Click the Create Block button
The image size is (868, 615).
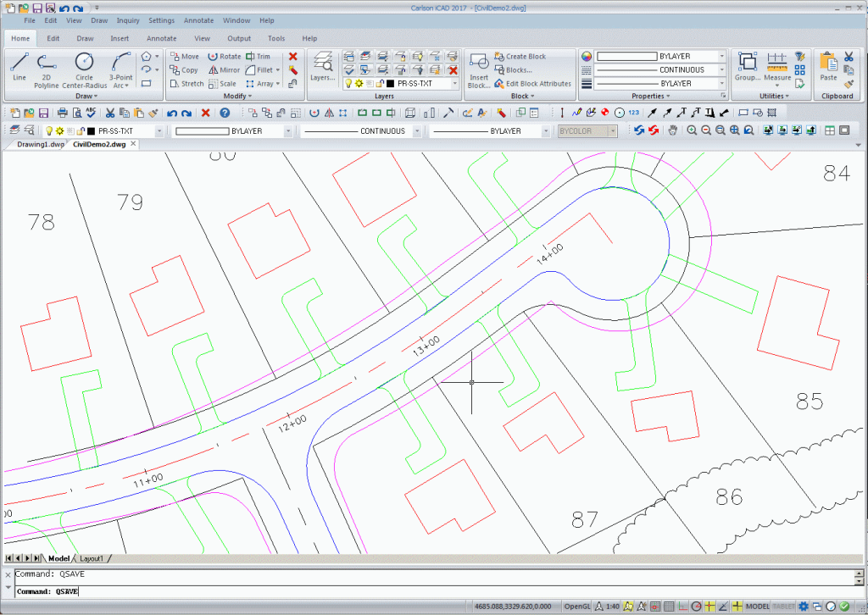point(526,57)
